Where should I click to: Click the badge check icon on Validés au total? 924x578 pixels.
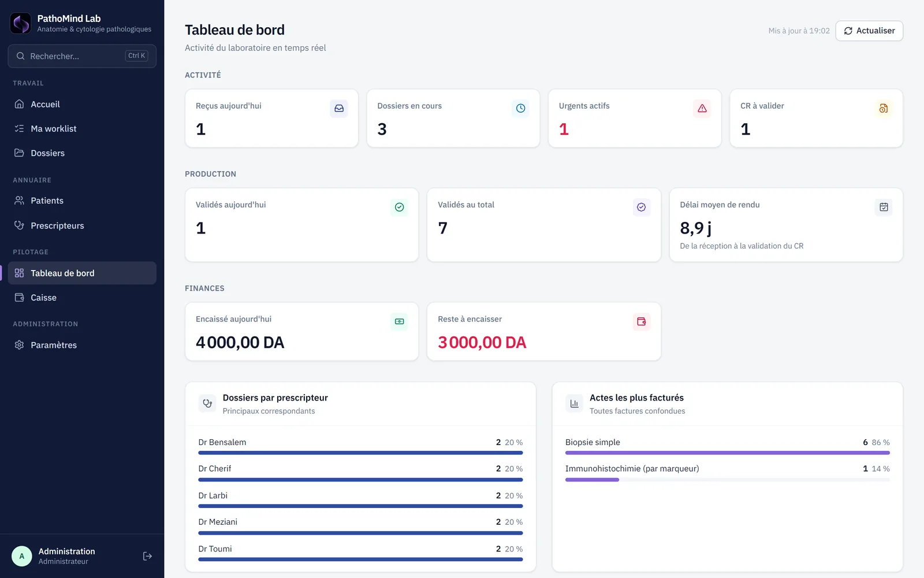pos(642,207)
